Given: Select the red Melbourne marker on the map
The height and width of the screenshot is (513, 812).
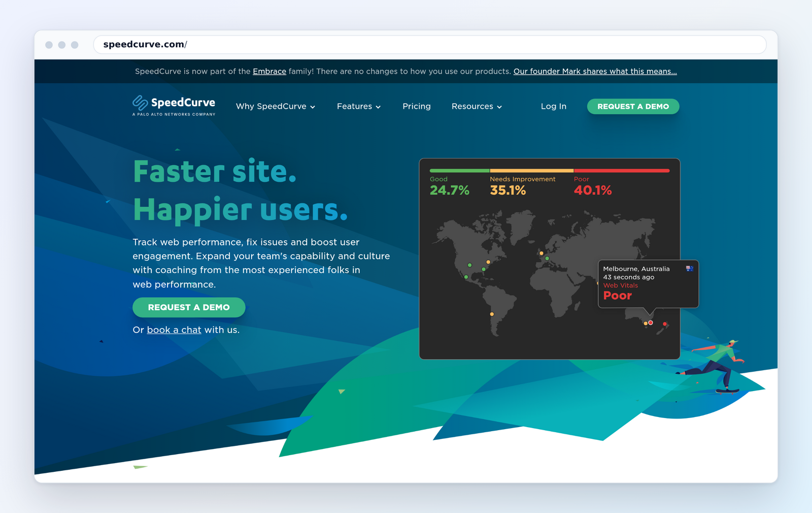Looking at the screenshot, I should [x=651, y=323].
